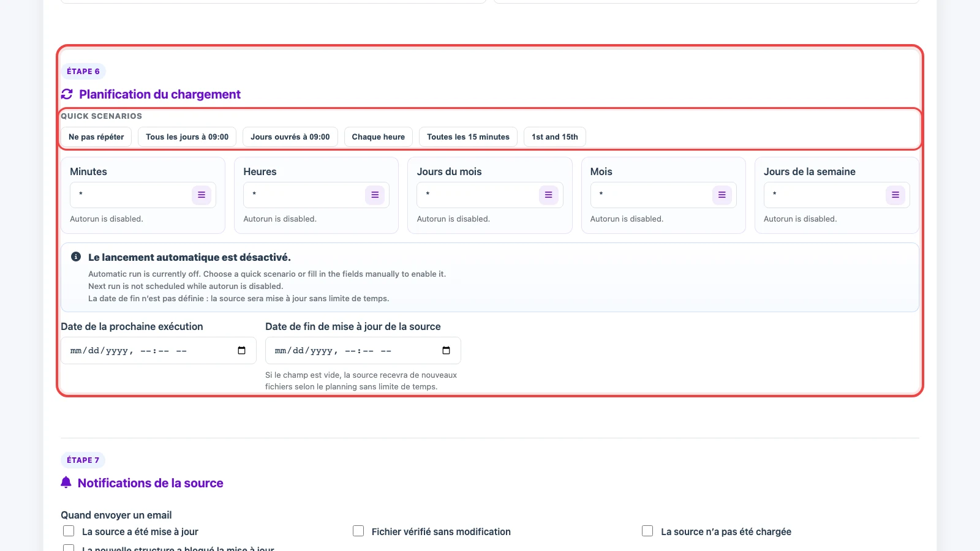Click Le lancement automatique est désactivé text
Viewport: 980px width, 551px height.
(189, 257)
